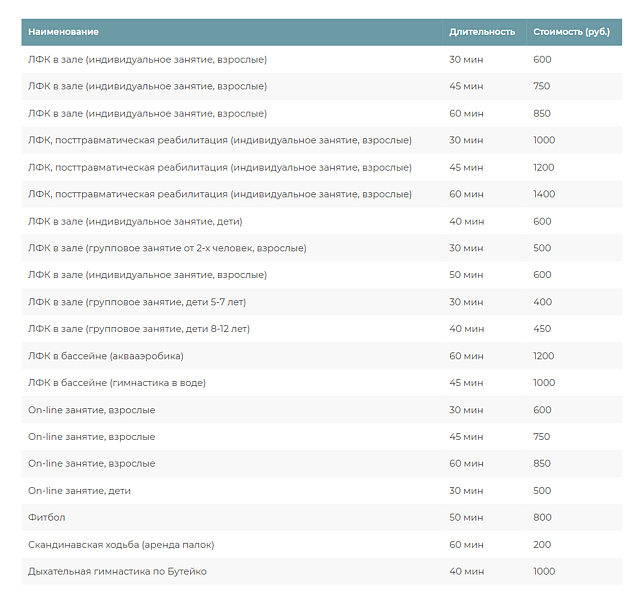Image resolution: width=642 pixels, height=600 pixels.
Task: Click the On-line занятие, дети entry
Action: coord(79,491)
